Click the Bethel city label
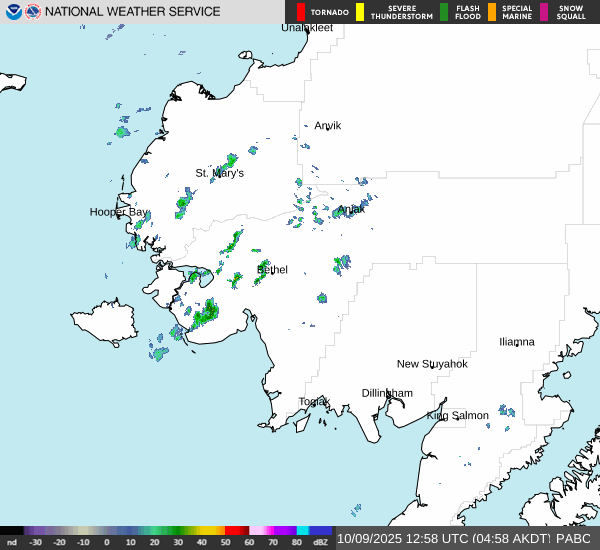 click(272, 269)
